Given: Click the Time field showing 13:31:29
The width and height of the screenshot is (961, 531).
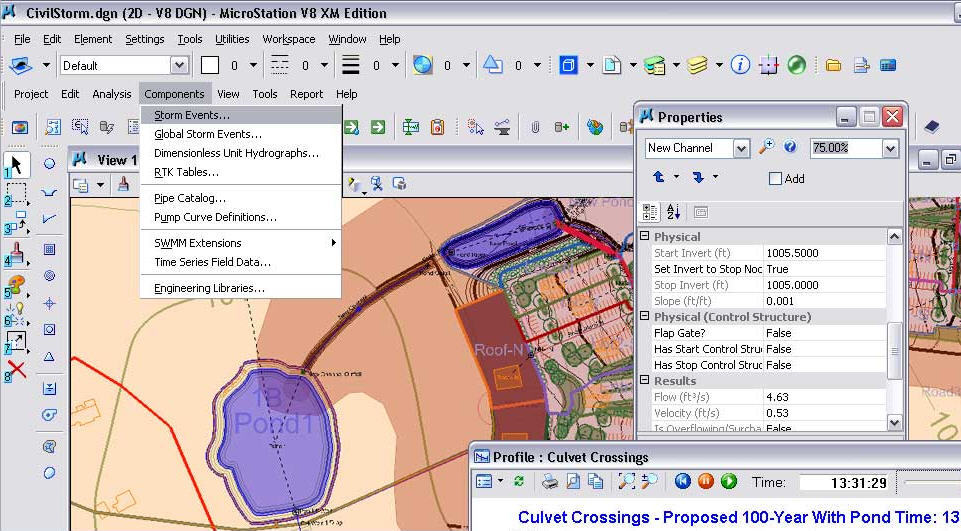Looking at the screenshot, I should (x=845, y=483).
